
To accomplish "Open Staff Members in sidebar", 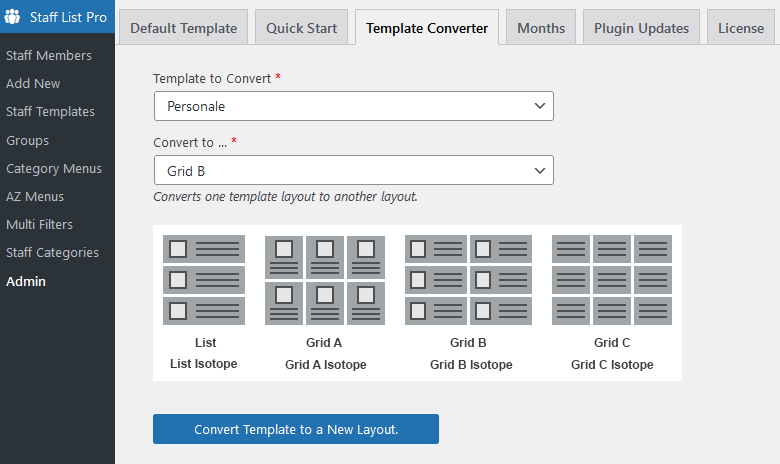I will point(49,55).
